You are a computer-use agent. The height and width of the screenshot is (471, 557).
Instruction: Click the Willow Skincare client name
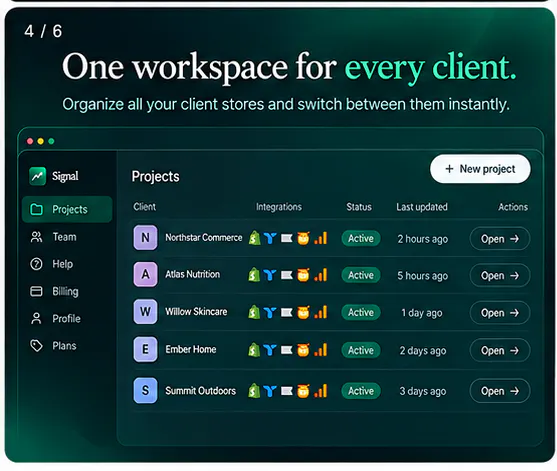point(196,312)
